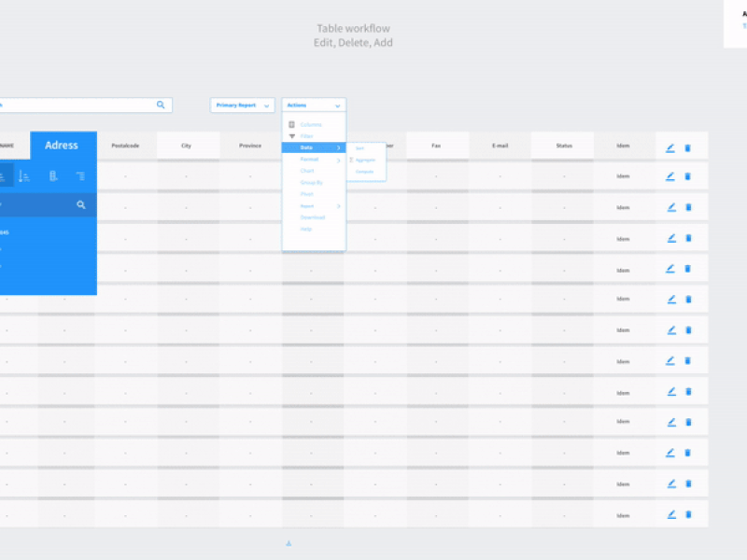The width and height of the screenshot is (747, 560).
Task: Select Chart from the Actions menu
Action: (x=308, y=171)
